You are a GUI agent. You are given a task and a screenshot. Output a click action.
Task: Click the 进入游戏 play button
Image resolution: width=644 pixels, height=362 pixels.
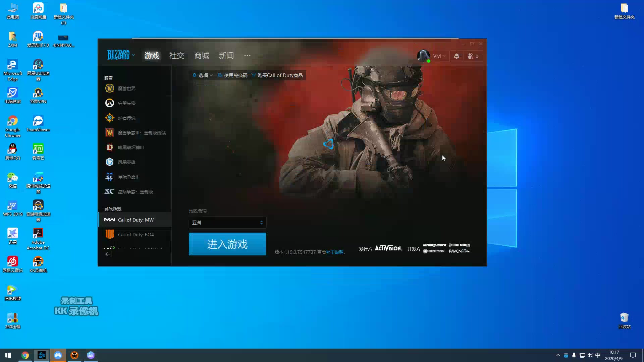tap(227, 244)
